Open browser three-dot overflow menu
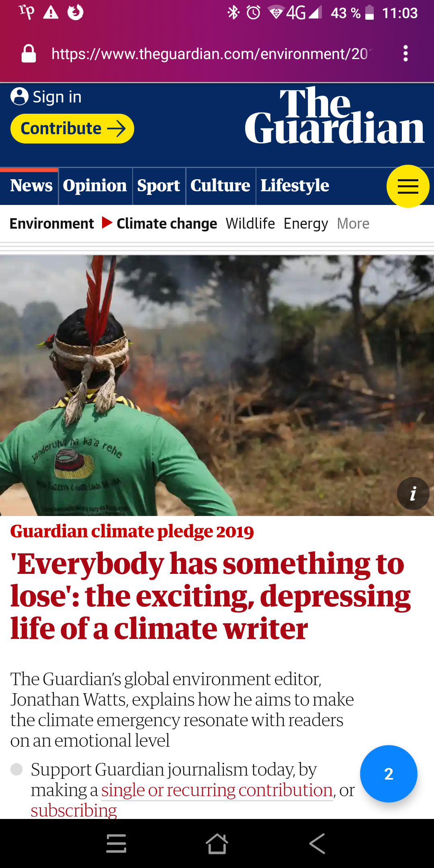 (406, 53)
